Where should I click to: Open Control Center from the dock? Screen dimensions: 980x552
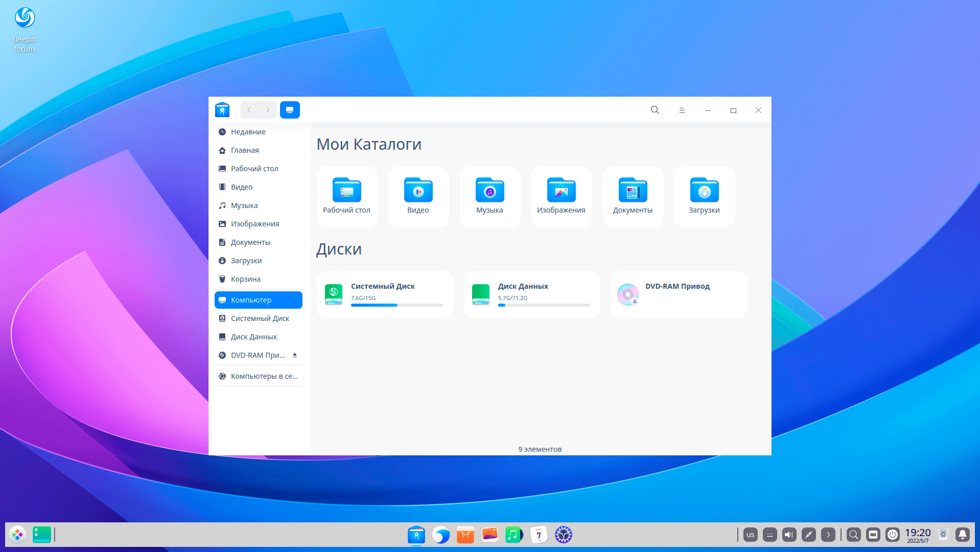click(x=564, y=535)
